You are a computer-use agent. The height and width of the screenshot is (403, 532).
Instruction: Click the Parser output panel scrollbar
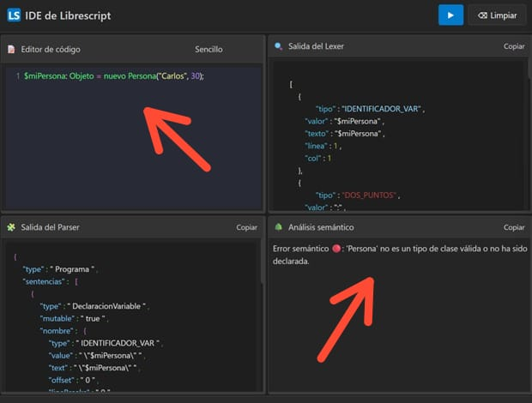pos(263,261)
